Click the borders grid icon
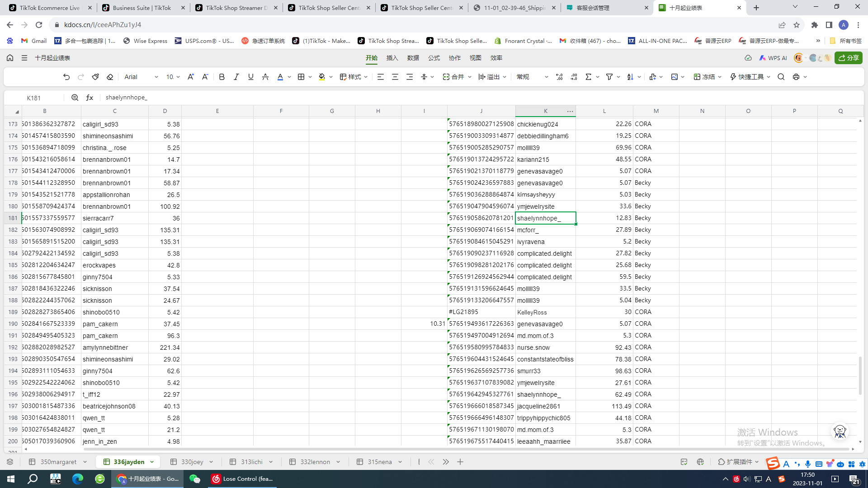 point(301,77)
